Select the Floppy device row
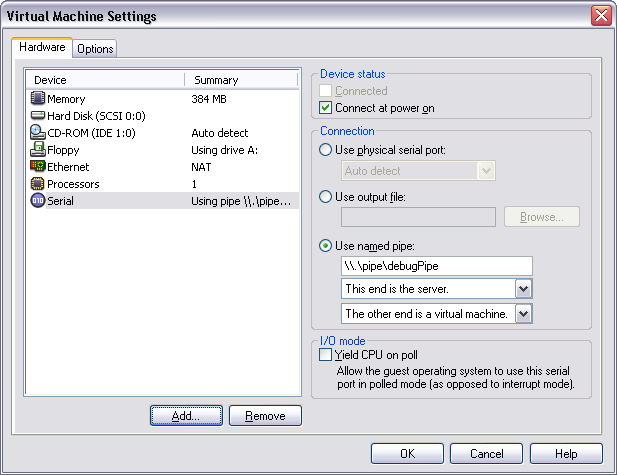Image resolution: width=617 pixels, height=475 pixels. (x=163, y=150)
